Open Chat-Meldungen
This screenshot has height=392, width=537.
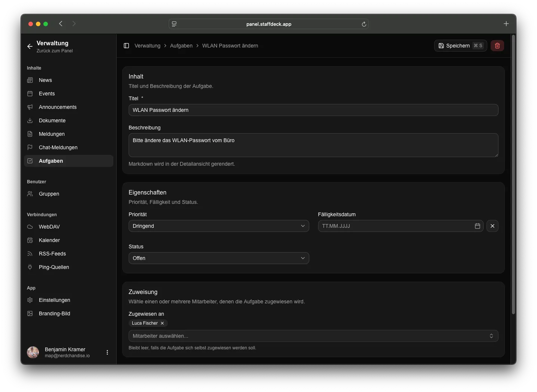tap(68, 147)
